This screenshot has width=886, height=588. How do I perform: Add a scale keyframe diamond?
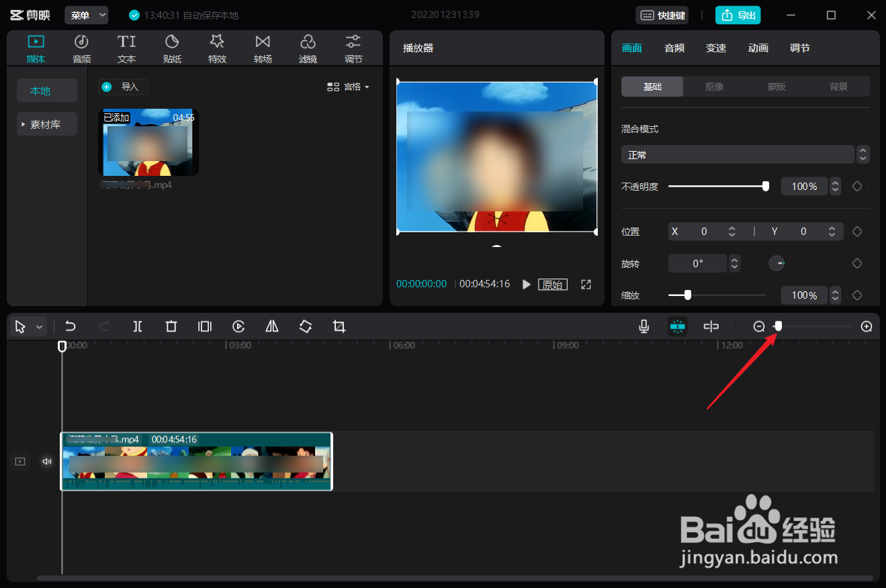(x=857, y=295)
